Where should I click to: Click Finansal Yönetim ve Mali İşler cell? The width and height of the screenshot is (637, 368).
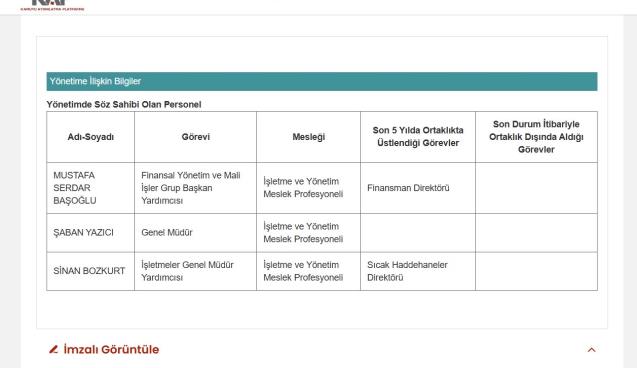[195, 188]
